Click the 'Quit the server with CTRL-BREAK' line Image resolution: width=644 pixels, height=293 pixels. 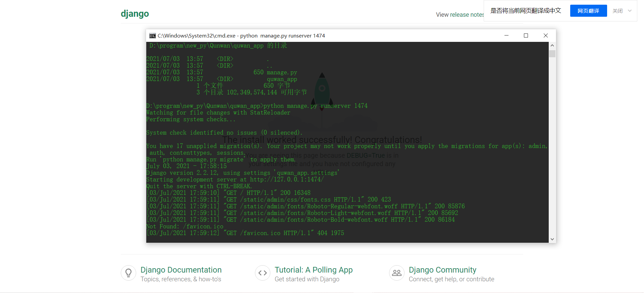[199, 186]
